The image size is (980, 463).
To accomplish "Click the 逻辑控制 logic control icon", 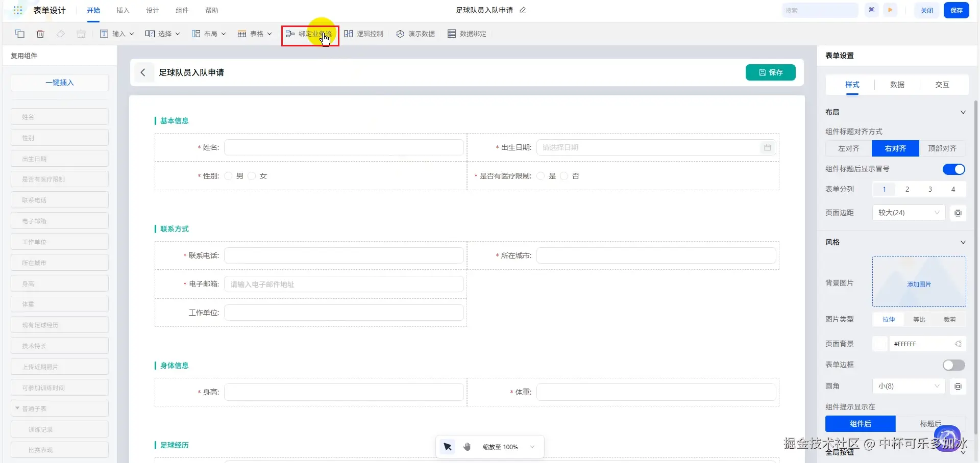I will [349, 34].
